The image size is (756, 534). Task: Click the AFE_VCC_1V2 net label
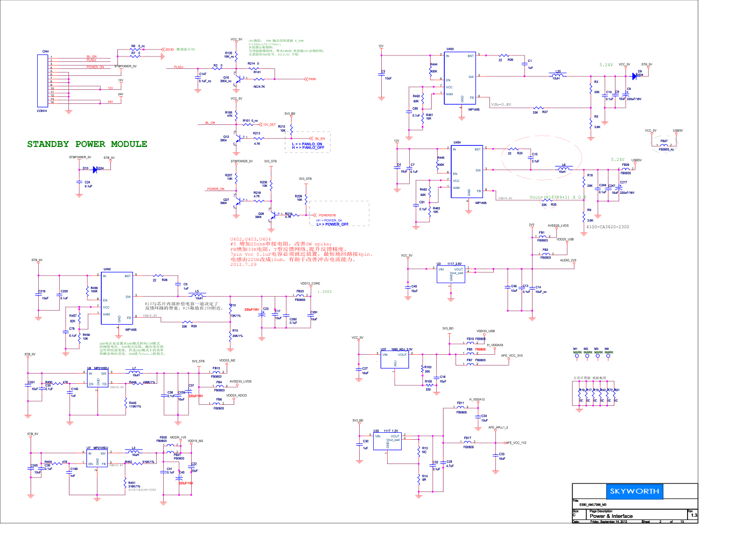tap(516, 442)
